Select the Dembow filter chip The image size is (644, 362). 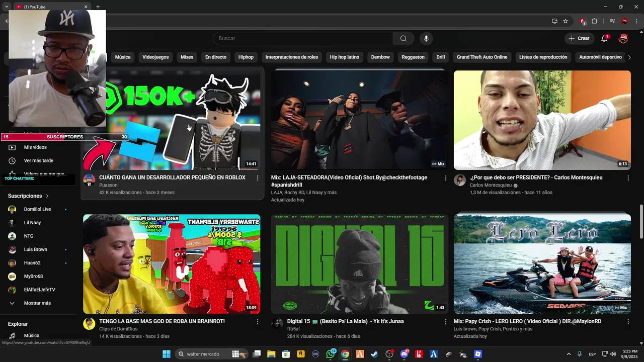pos(380,57)
